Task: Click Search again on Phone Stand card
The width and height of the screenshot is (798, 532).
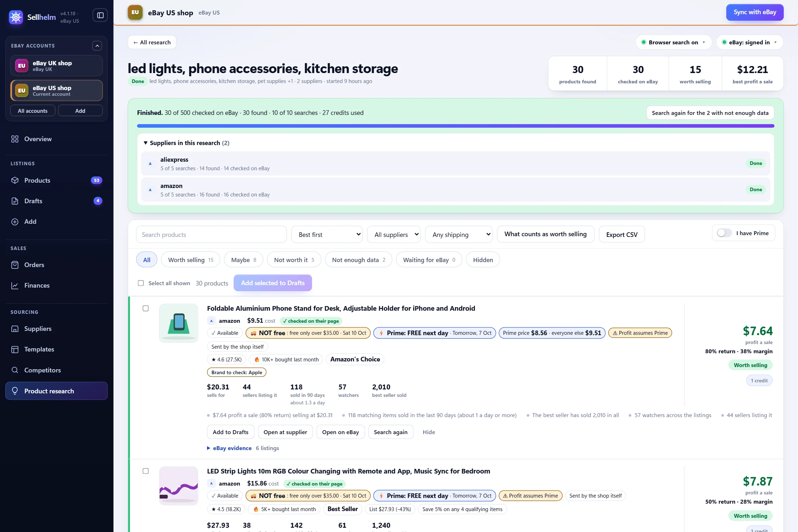Action: click(x=390, y=432)
